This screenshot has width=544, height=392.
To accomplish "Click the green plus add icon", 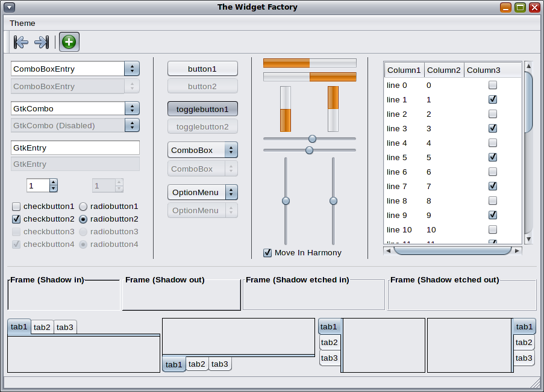I will click(69, 42).
